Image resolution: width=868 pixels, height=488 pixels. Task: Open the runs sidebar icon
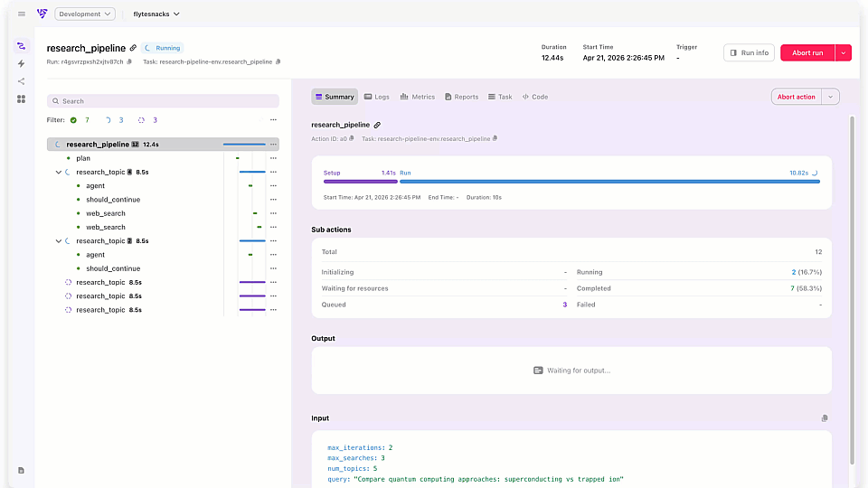coord(21,46)
